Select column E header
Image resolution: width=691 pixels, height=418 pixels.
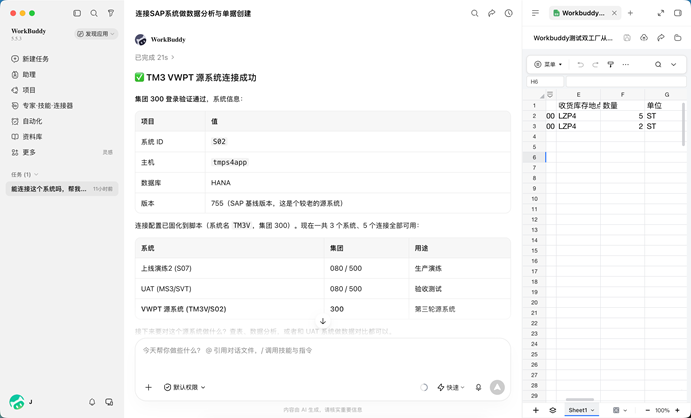[x=578, y=95]
